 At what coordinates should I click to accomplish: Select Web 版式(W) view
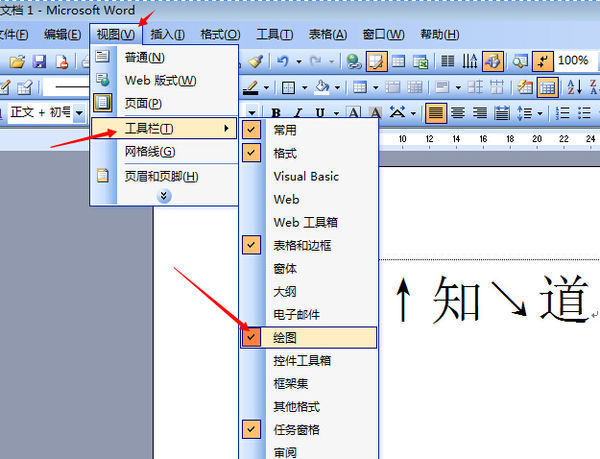click(x=164, y=80)
